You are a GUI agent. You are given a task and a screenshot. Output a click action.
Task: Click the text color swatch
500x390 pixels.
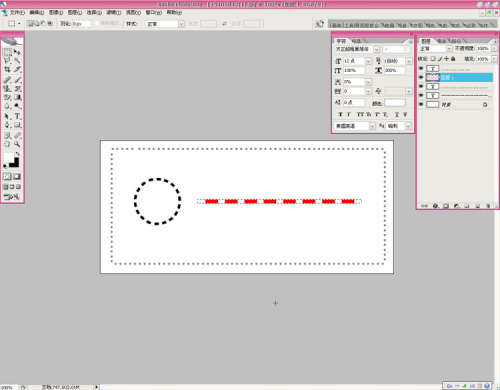point(395,103)
